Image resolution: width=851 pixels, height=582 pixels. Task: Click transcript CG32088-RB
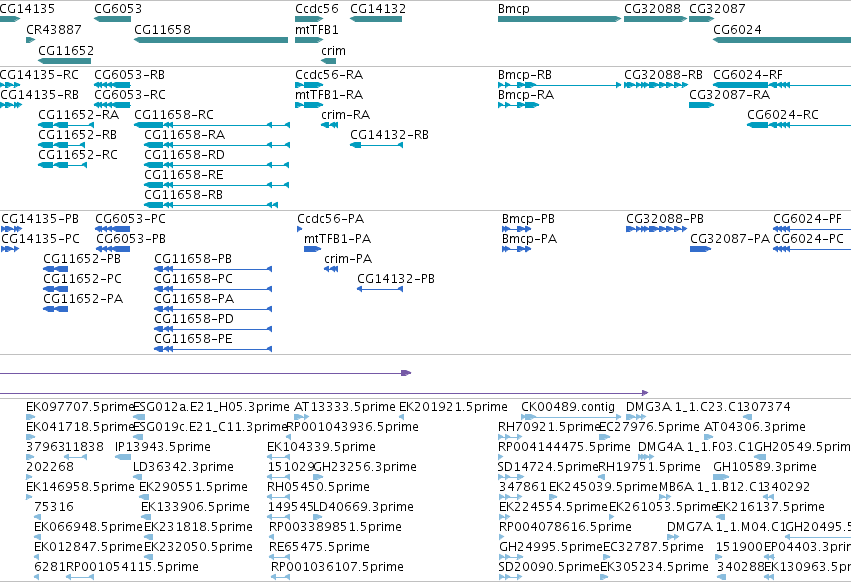[656, 85]
